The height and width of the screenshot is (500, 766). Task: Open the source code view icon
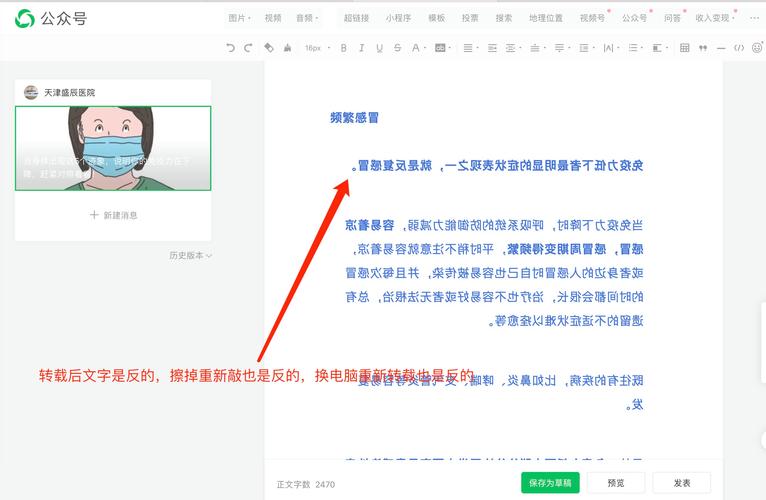click(x=739, y=47)
